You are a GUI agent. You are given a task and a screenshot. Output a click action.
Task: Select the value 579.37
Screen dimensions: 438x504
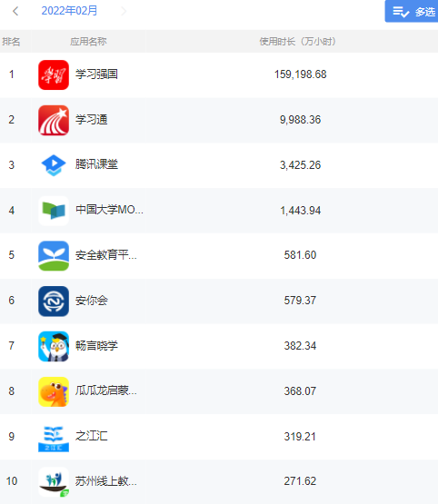pos(300,301)
